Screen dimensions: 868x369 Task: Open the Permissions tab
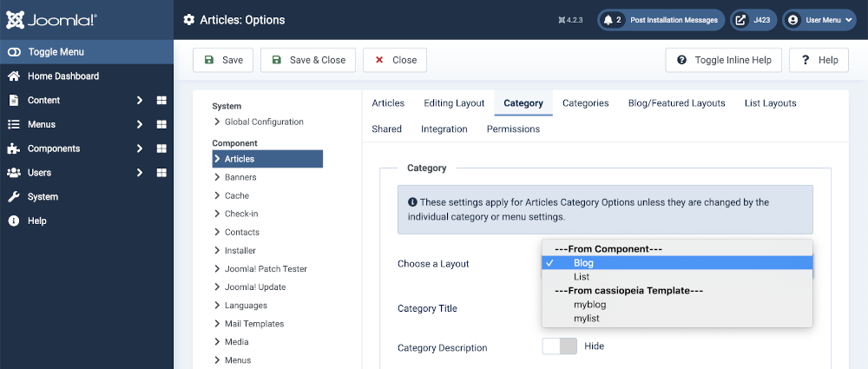coord(513,129)
